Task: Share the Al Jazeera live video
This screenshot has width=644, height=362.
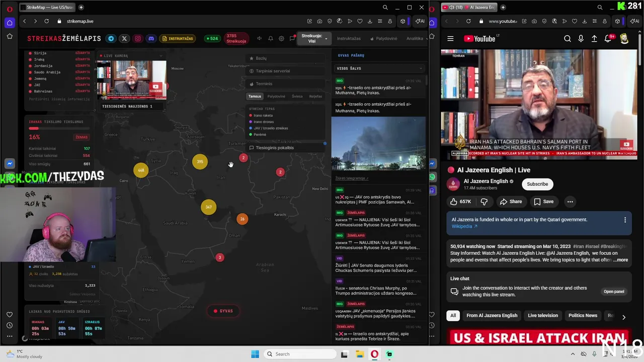Action: tap(511, 202)
